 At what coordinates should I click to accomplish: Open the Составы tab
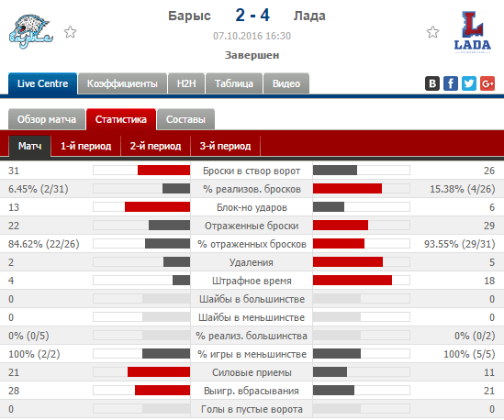click(x=185, y=119)
